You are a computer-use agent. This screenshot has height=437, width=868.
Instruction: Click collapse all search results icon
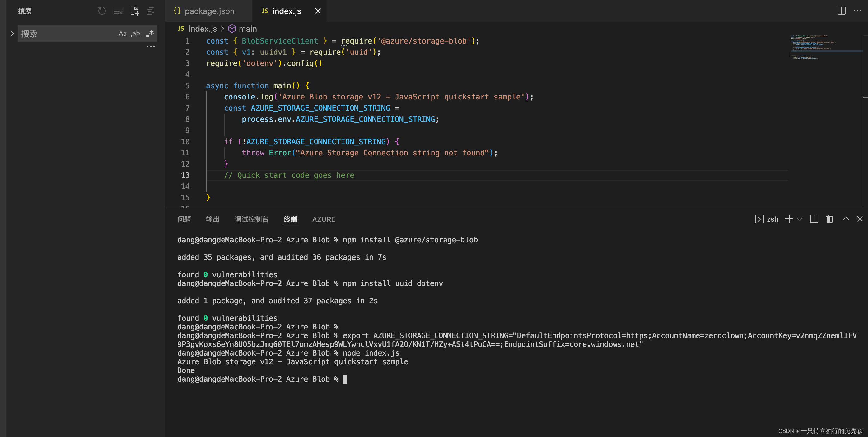pos(151,11)
